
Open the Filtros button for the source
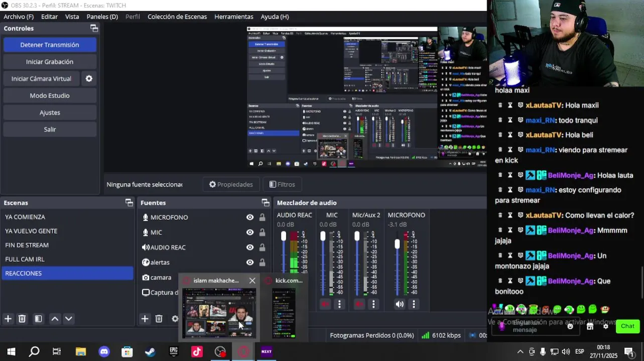[x=282, y=185]
